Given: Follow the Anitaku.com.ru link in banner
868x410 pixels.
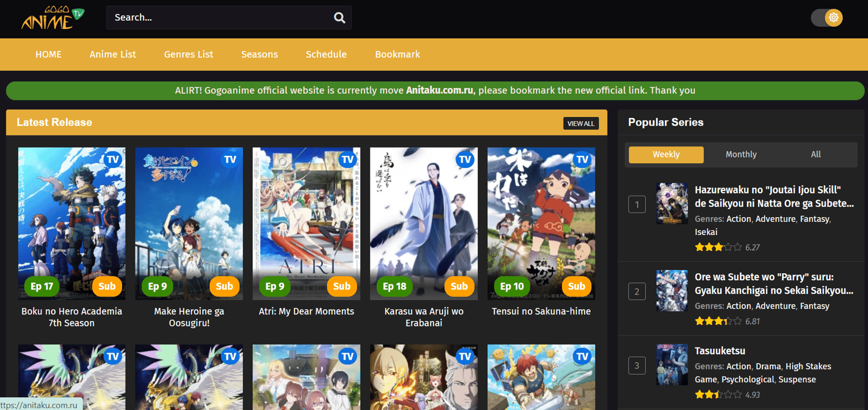Looking at the screenshot, I should 440,90.
